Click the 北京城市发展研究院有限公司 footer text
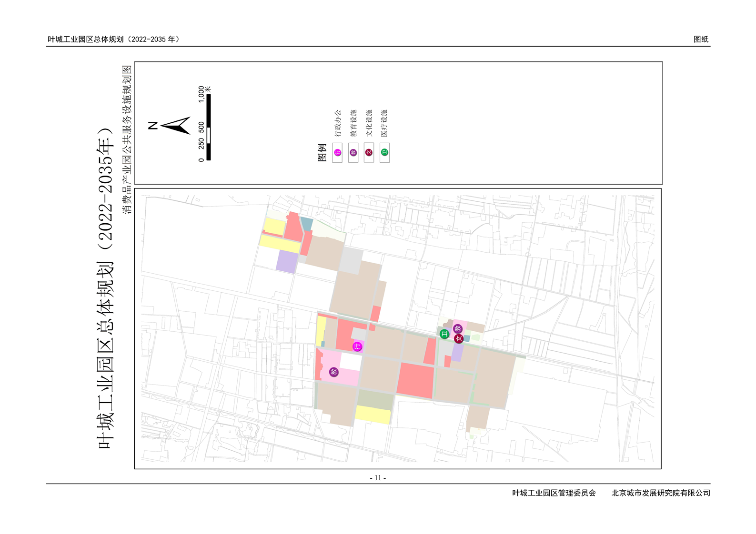This screenshot has width=756, height=534. (661, 493)
